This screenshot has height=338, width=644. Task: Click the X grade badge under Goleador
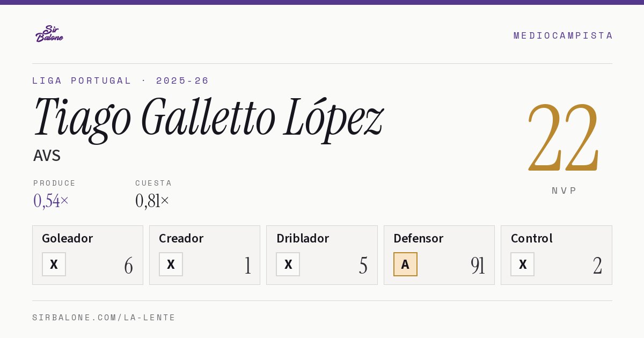54,264
